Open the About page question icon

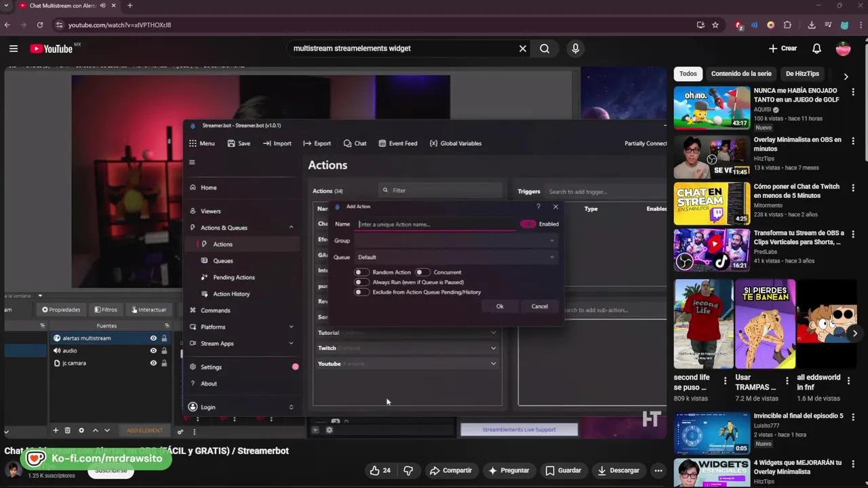[x=193, y=384]
